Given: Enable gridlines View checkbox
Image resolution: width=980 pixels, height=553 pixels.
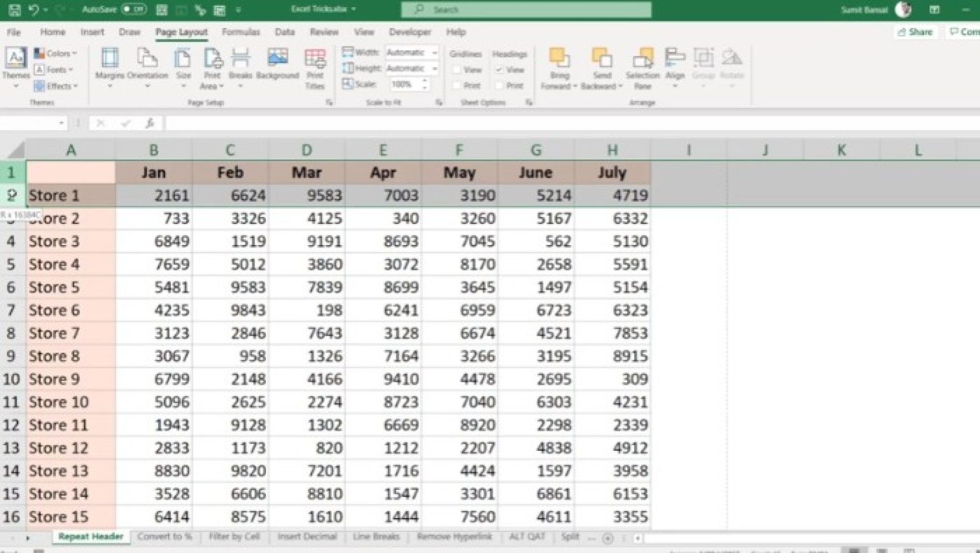Looking at the screenshot, I should tap(458, 70).
